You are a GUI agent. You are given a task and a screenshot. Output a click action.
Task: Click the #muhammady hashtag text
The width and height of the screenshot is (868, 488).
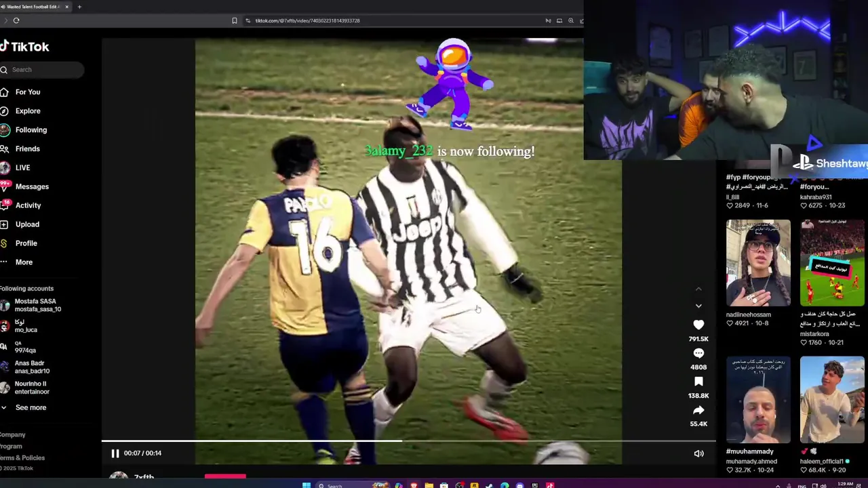[750, 451]
